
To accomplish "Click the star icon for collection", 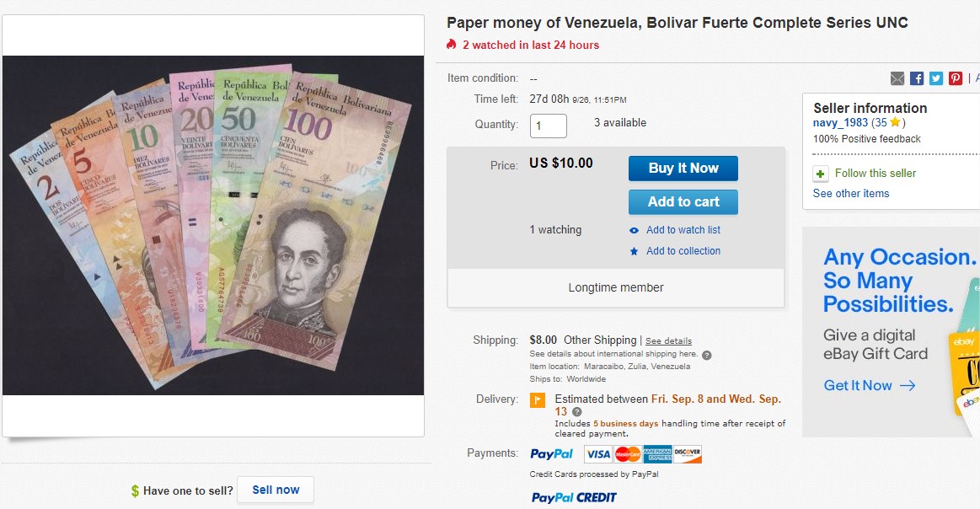I will (634, 251).
